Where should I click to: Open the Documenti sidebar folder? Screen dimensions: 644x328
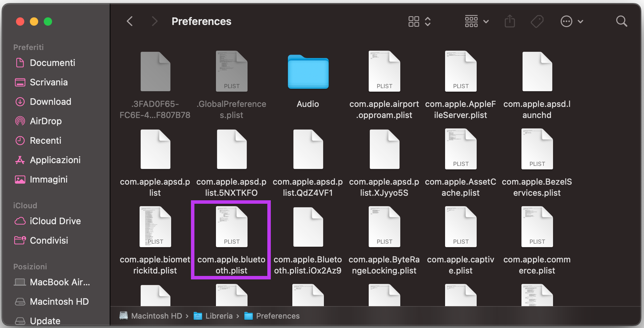[x=52, y=63]
